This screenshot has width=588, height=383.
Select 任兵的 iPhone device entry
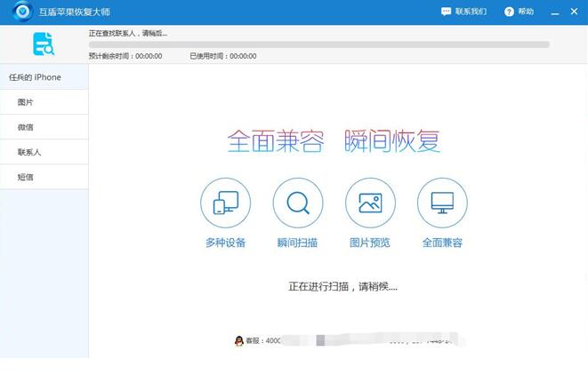[44, 76]
